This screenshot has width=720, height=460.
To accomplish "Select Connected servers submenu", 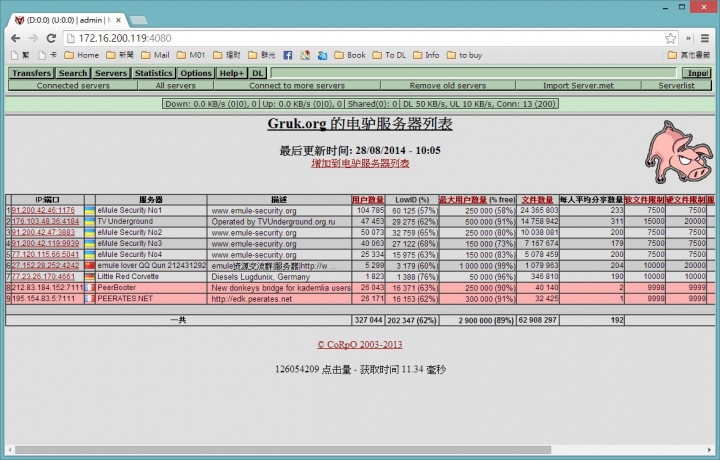I will coord(73,85).
